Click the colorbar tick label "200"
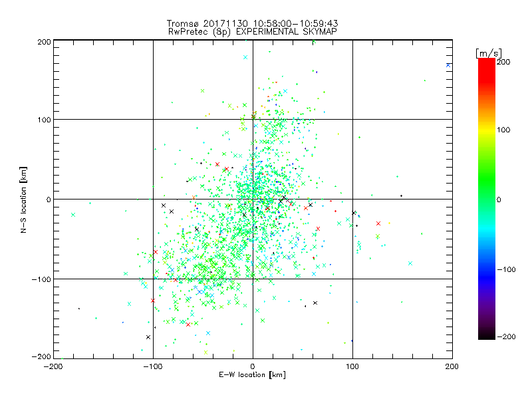The width and height of the screenshot is (532, 399). [x=503, y=62]
